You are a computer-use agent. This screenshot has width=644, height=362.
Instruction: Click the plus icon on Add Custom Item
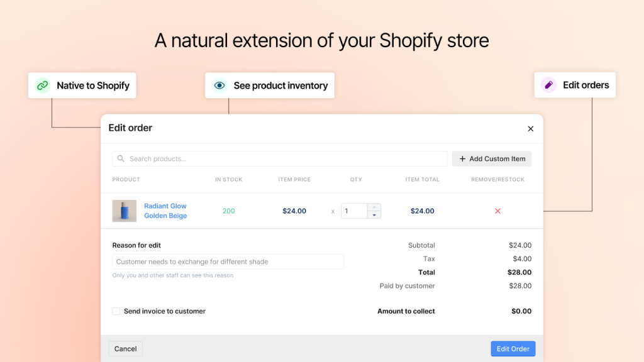coord(462,158)
